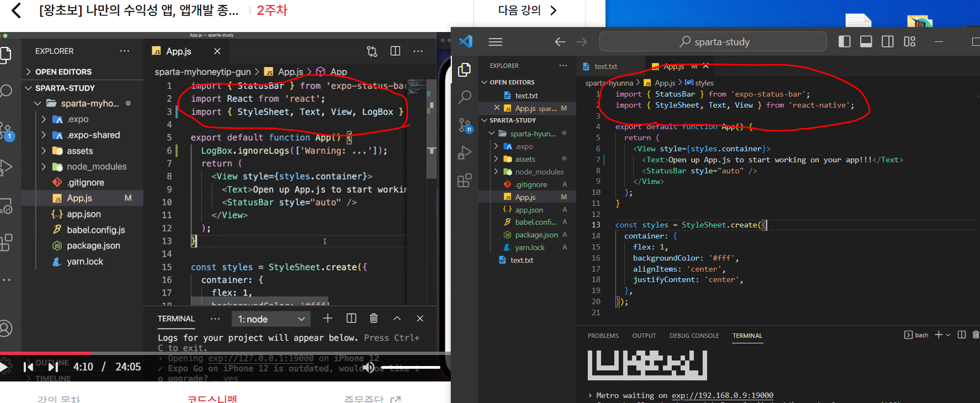Close App.js tab in right VS Code
Viewport: 980px width, 403px height.
click(x=705, y=66)
